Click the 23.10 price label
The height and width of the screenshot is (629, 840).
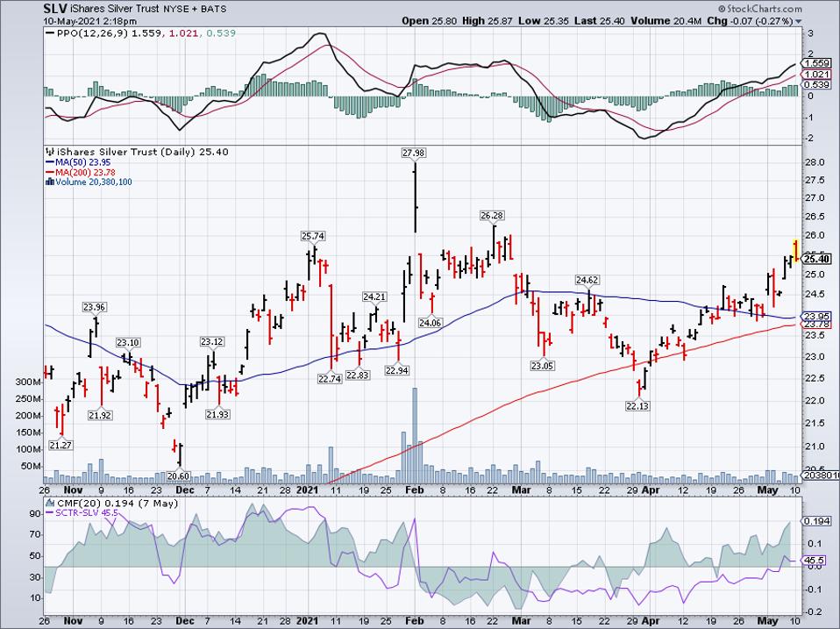(128, 343)
